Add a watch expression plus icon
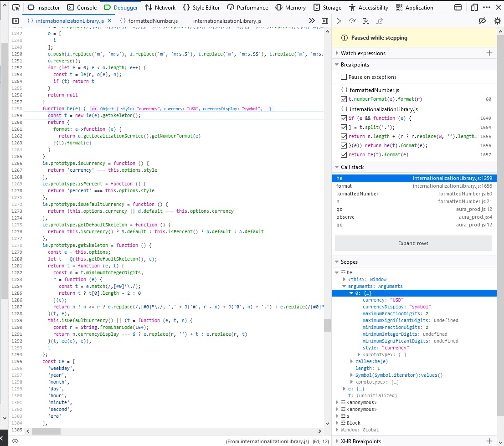Image resolution: width=504 pixels, height=446 pixels. tap(489, 53)
